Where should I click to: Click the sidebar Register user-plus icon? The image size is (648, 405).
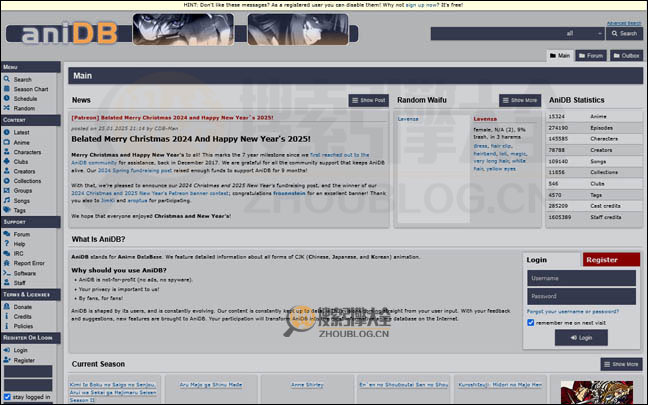point(7,360)
